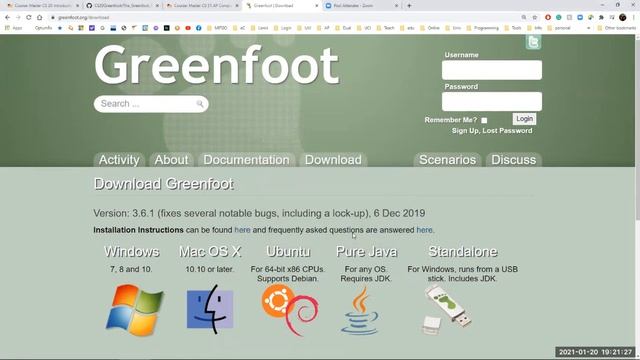Open the personal bookmarks folder
The height and width of the screenshot is (360, 640).
[558, 28]
